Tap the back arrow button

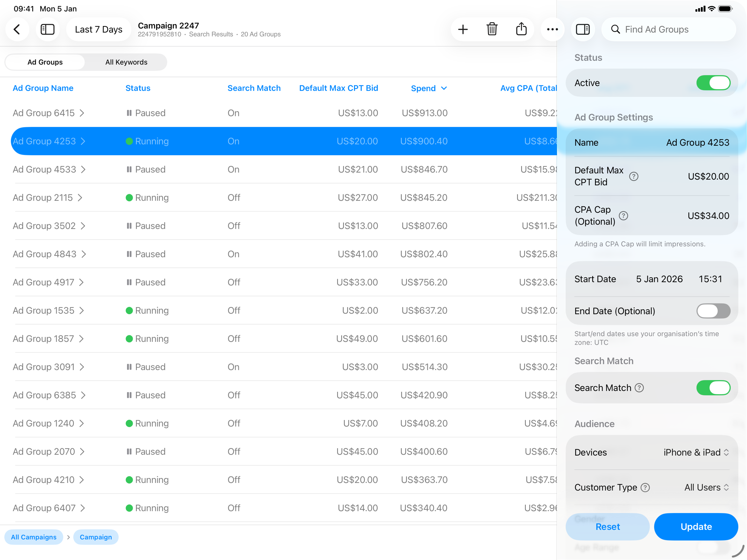17,29
